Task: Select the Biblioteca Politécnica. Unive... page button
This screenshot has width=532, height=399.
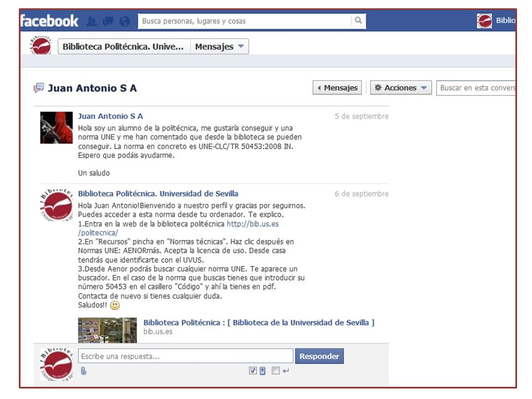Action: (124, 47)
